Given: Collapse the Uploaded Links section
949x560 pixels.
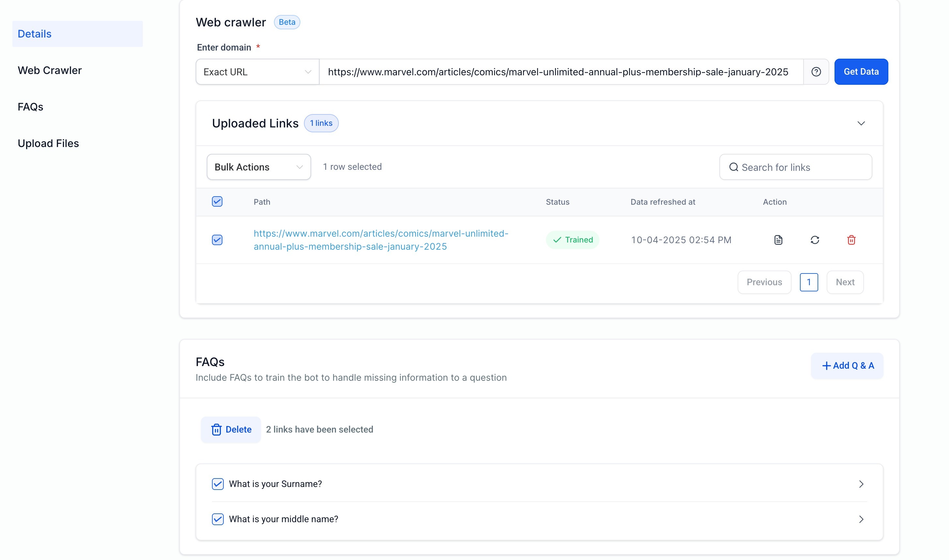Looking at the screenshot, I should pos(861,124).
